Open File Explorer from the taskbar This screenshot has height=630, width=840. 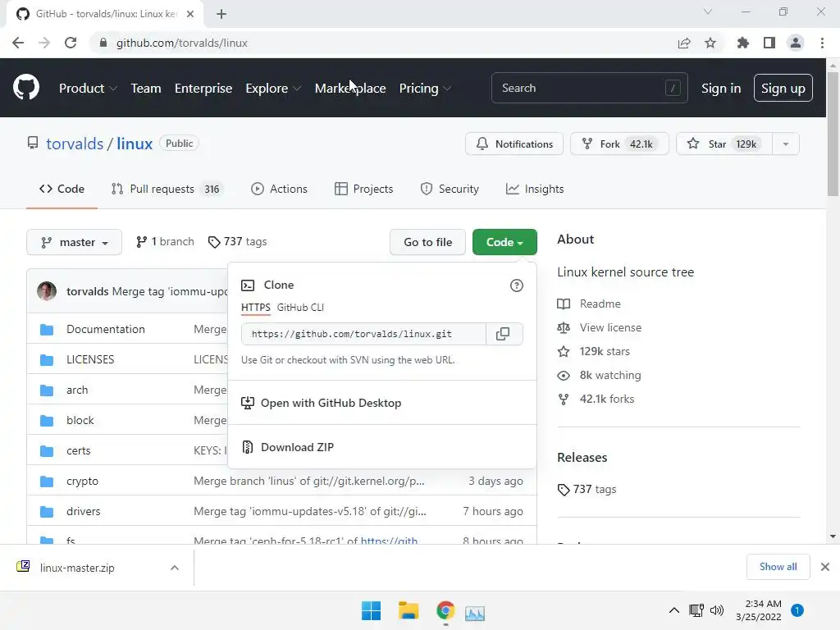(x=409, y=610)
